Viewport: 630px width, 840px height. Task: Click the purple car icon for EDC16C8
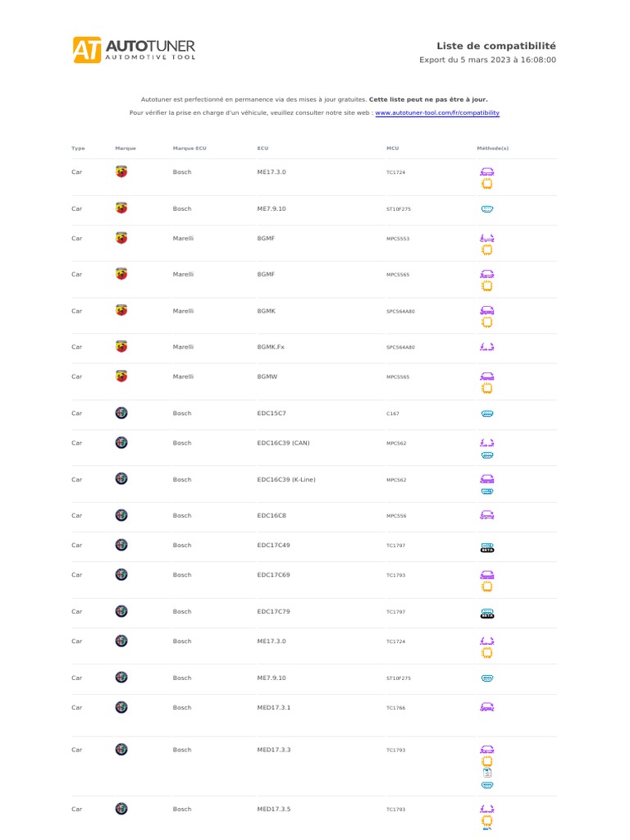click(x=486, y=515)
